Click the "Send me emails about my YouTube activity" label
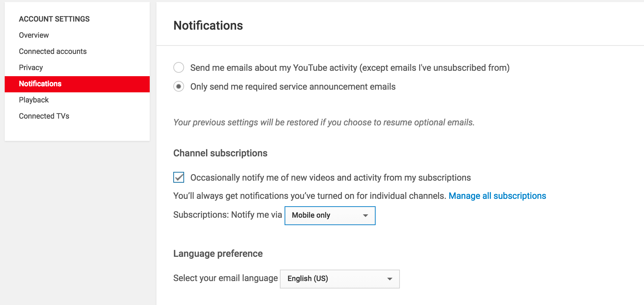The height and width of the screenshot is (305, 644). click(x=350, y=68)
